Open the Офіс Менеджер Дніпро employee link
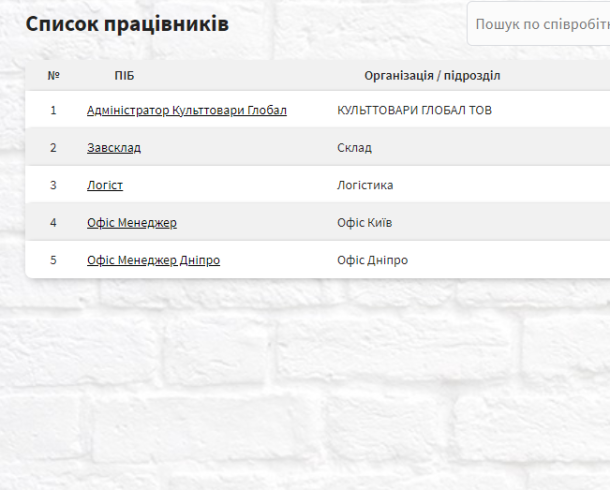 point(154,260)
